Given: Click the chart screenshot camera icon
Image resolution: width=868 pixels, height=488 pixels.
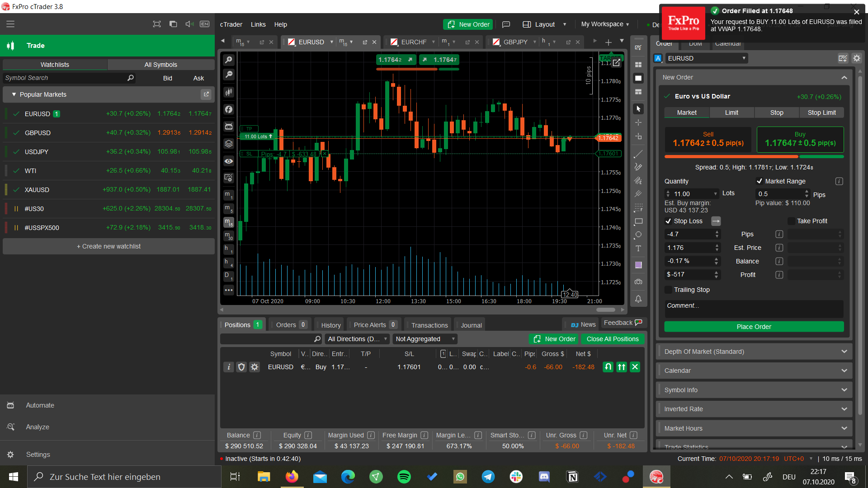Looking at the screenshot, I should click(x=638, y=282).
